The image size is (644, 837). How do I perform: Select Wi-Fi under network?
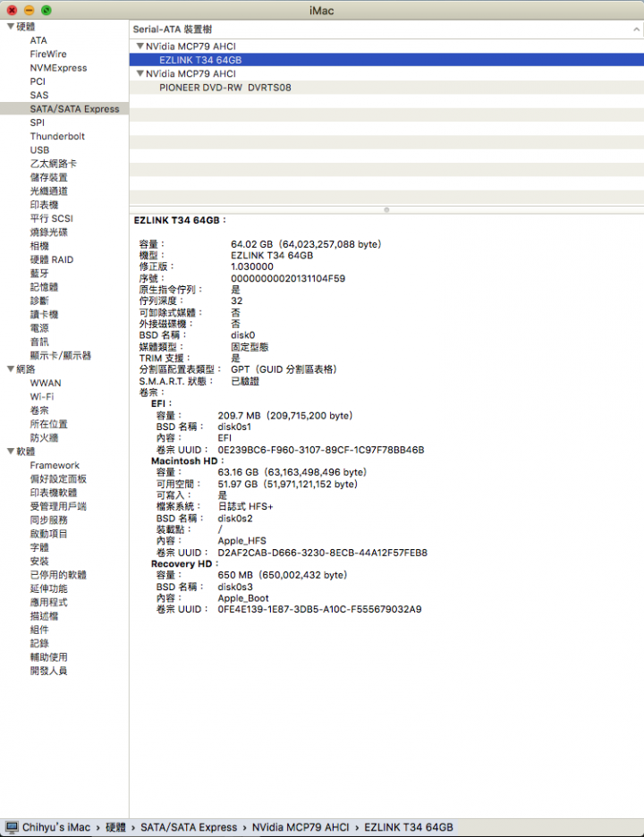pos(42,397)
